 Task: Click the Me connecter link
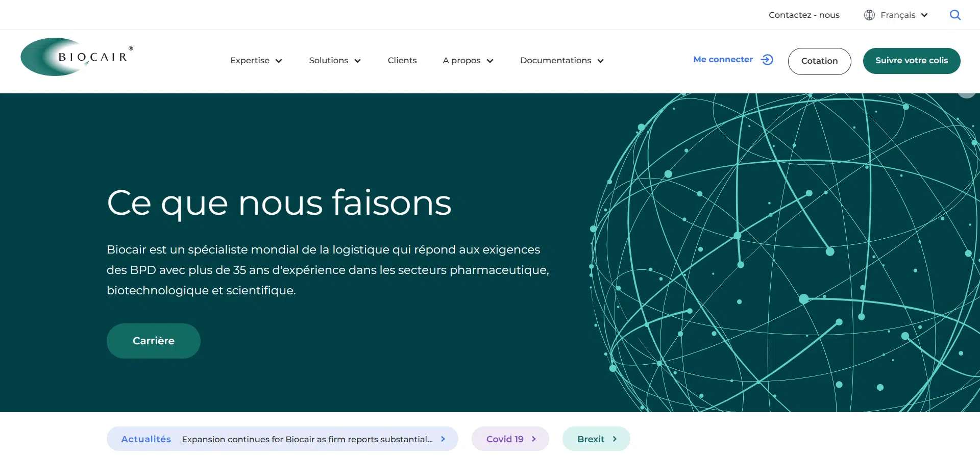[723, 60]
